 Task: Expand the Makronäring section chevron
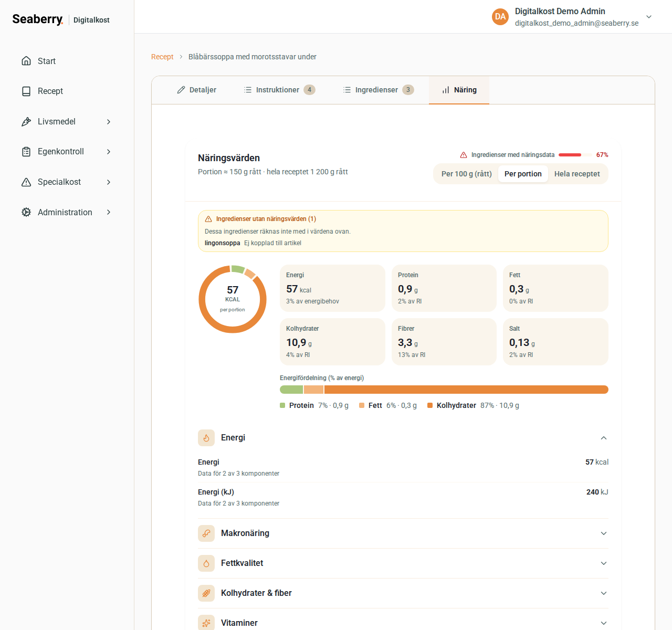[604, 533]
